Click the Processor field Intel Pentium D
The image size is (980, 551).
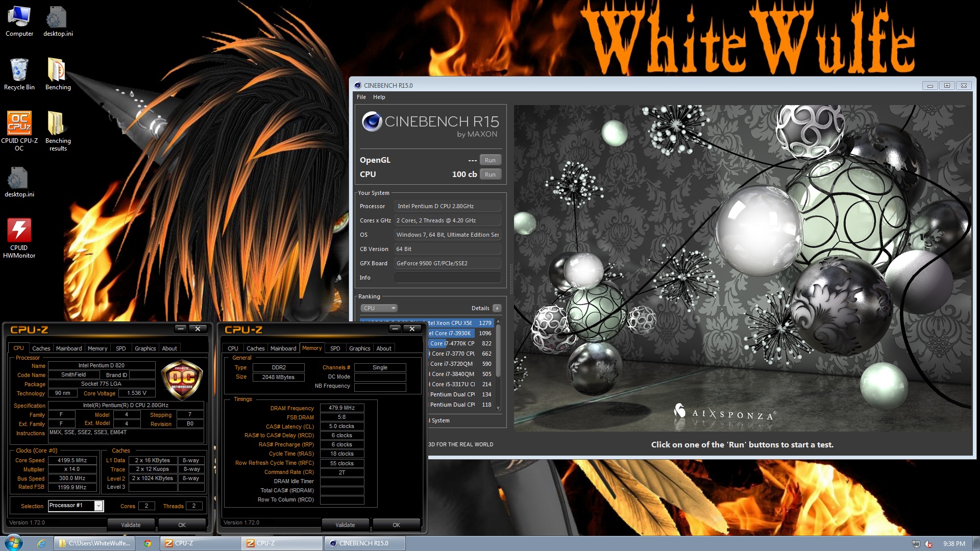[x=447, y=206]
